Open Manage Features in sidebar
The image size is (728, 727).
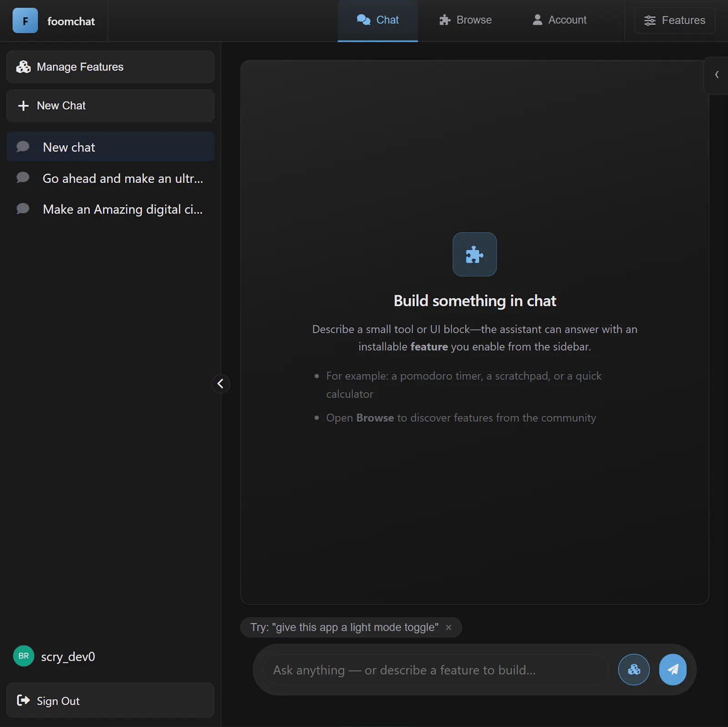click(111, 67)
